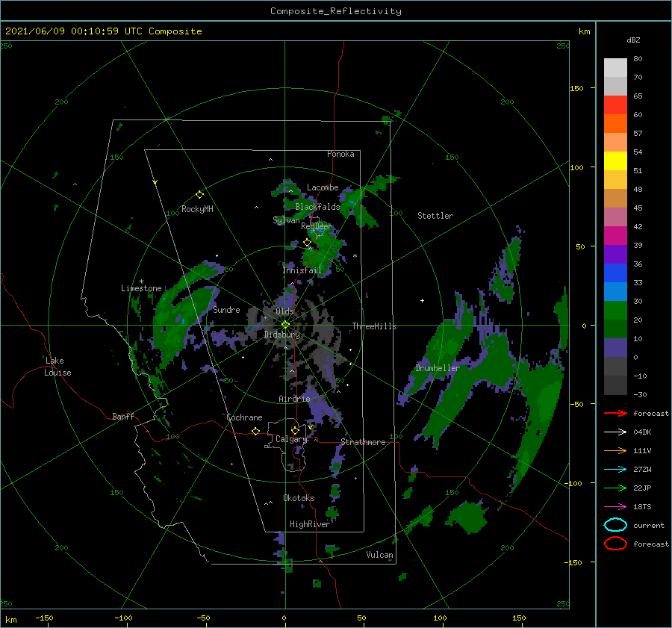672x628 pixels.
Task: Click the orange 111V arrow icon
Action: [x=615, y=450]
